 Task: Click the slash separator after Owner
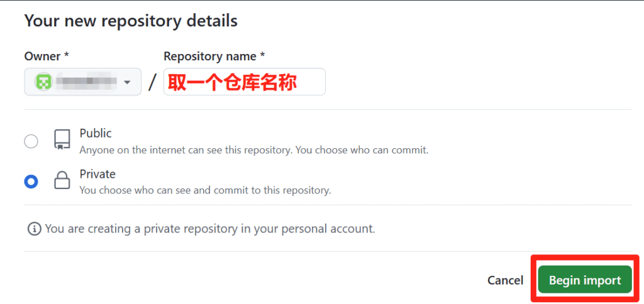click(152, 82)
